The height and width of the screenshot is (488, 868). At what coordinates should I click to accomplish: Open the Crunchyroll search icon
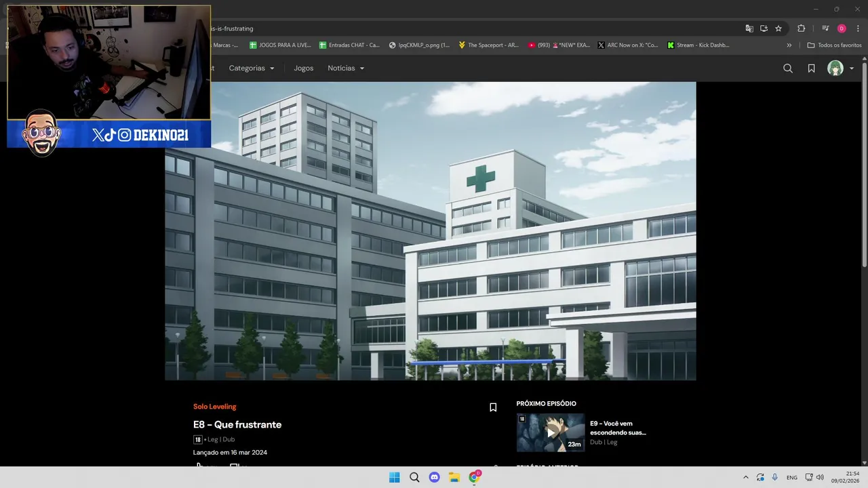(x=788, y=68)
